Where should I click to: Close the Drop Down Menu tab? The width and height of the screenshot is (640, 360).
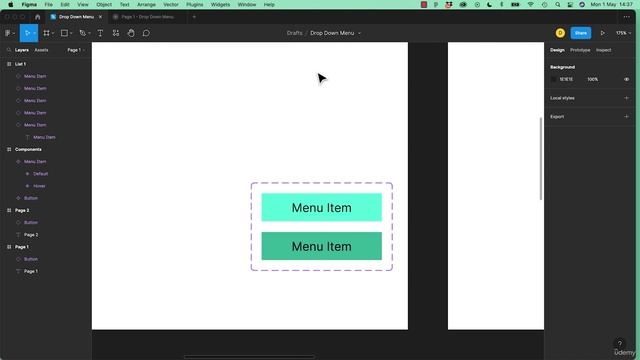coord(100,17)
